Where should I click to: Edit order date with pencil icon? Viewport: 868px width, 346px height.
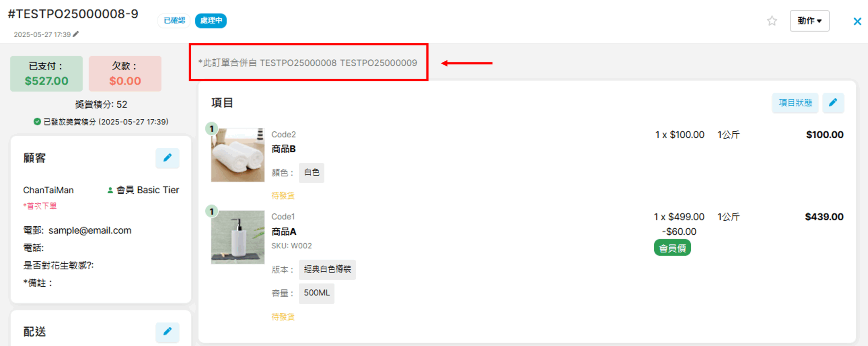tap(76, 34)
